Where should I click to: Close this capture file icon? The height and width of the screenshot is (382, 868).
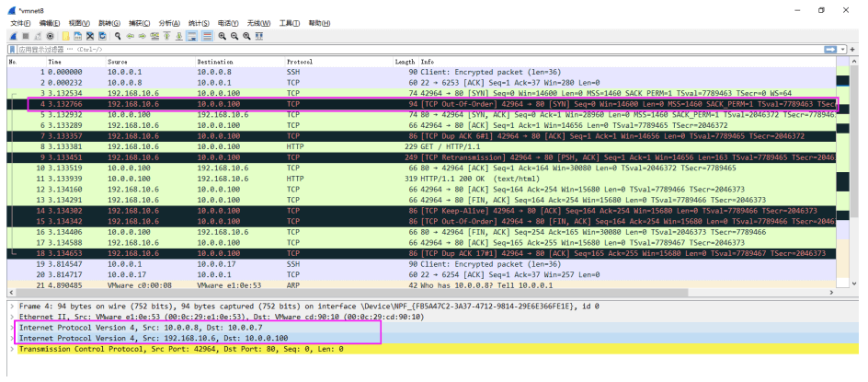point(90,36)
